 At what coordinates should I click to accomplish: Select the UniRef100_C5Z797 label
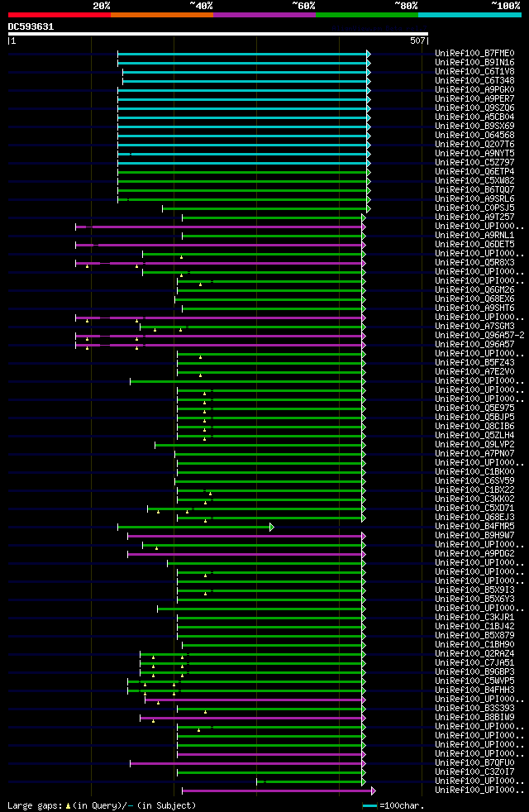click(474, 163)
